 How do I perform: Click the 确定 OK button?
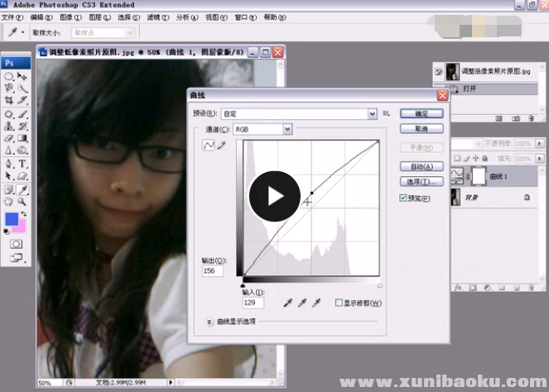421,113
